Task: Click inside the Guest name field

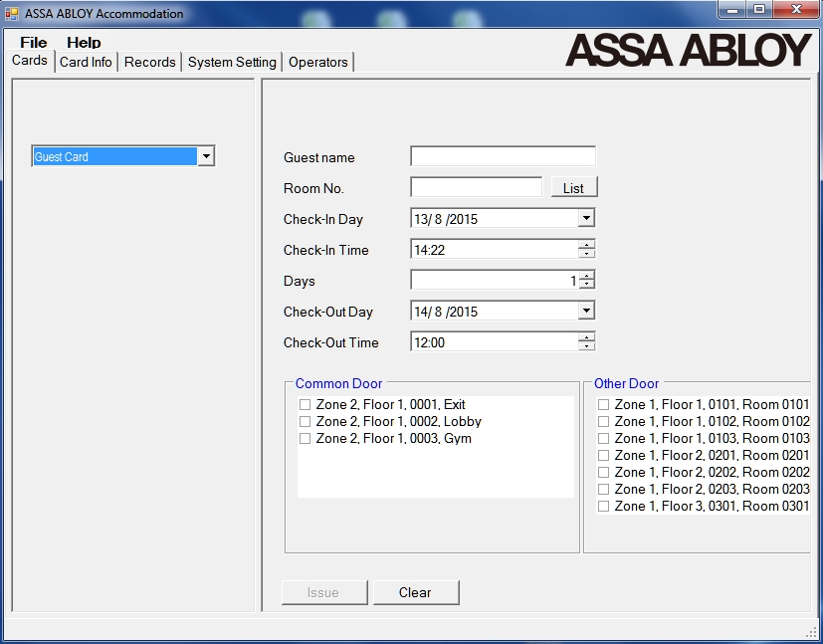Action: 501,155
